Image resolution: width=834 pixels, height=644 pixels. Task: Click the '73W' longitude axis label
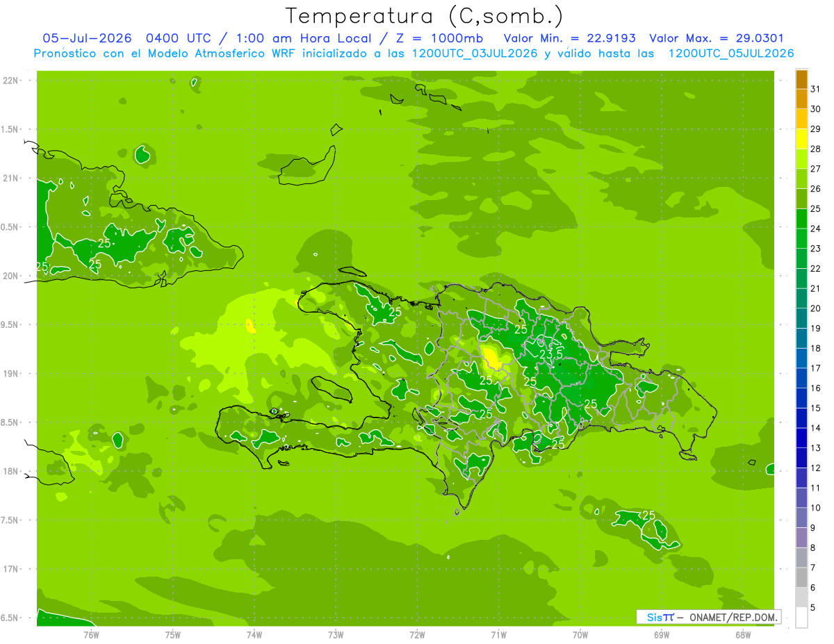(x=336, y=635)
